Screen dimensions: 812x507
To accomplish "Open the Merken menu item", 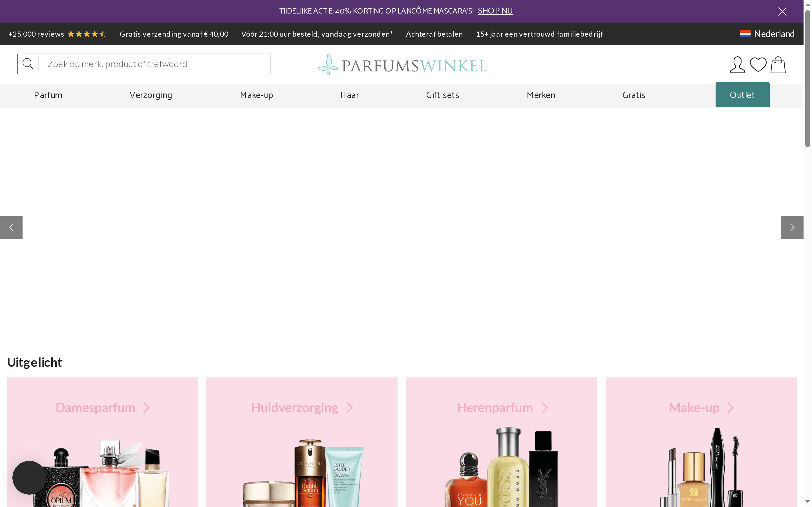I will (540, 95).
